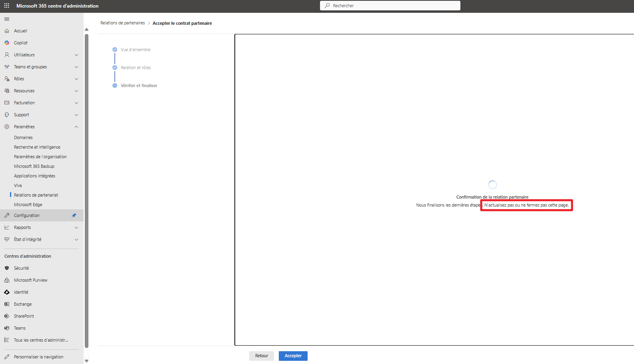This screenshot has width=634, height=364.
Task: Click the Teams et groupes icon
Action: 7,67
